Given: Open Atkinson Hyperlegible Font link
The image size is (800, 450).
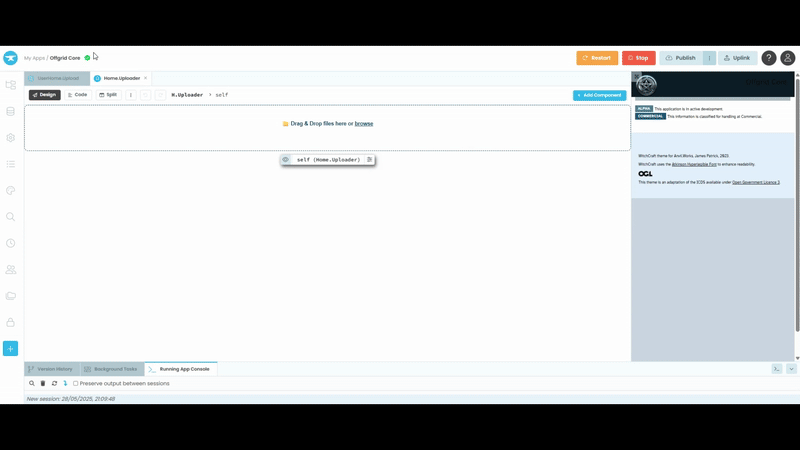Looking at the screenshot, I should 694,164.
